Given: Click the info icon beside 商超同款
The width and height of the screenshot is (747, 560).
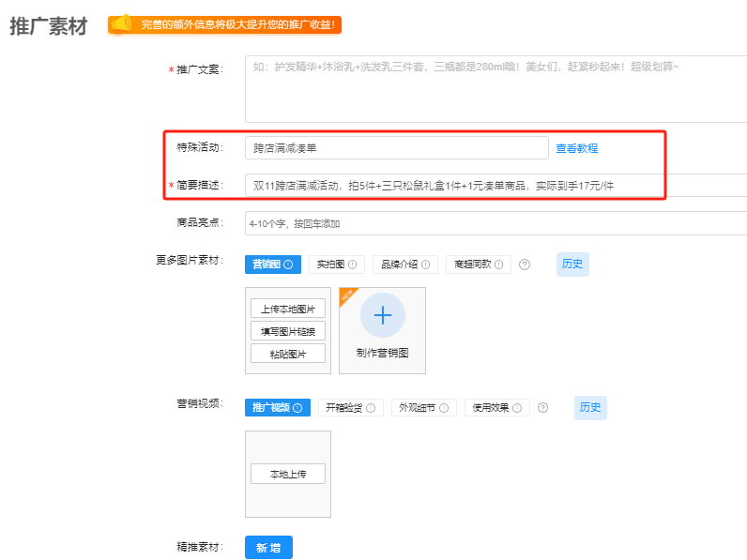Looking at the screenshot, I should click(500, 265).
